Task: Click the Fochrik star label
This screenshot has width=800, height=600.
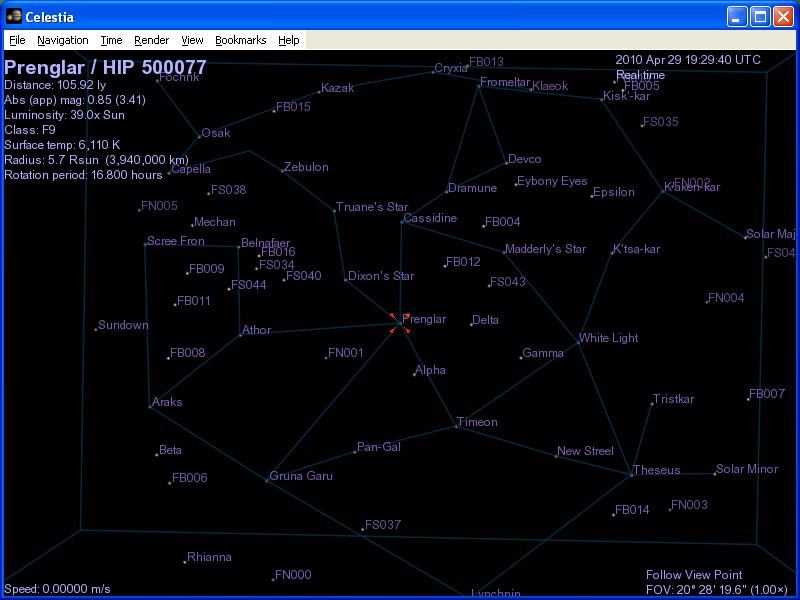Action: (x=179, y=77)
